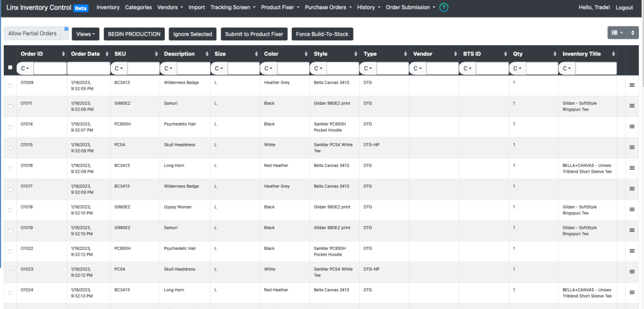The image size is (644, 309).
Task: Click the Vendor filter text field
Action: coord(442,68)
